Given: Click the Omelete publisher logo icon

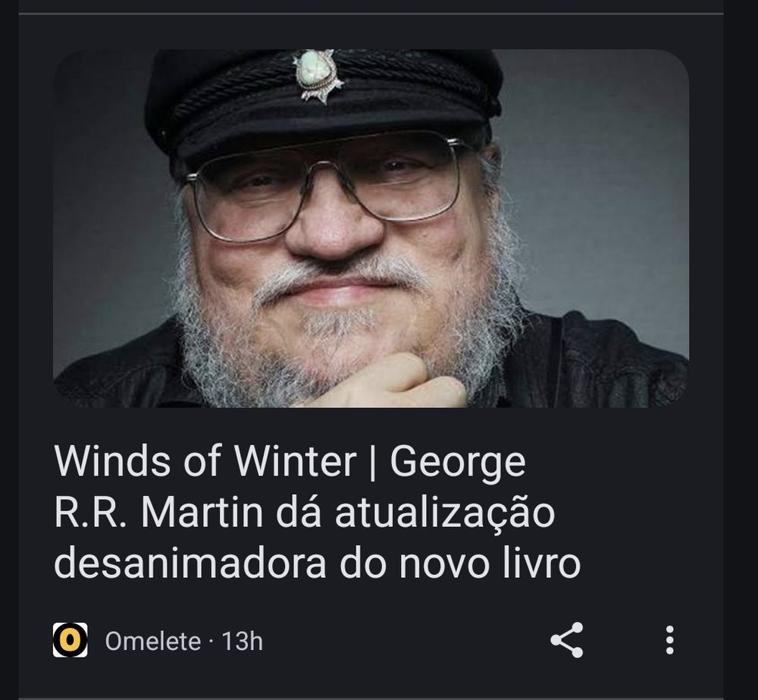Looking at the screenshot, I should pos(70,640).
